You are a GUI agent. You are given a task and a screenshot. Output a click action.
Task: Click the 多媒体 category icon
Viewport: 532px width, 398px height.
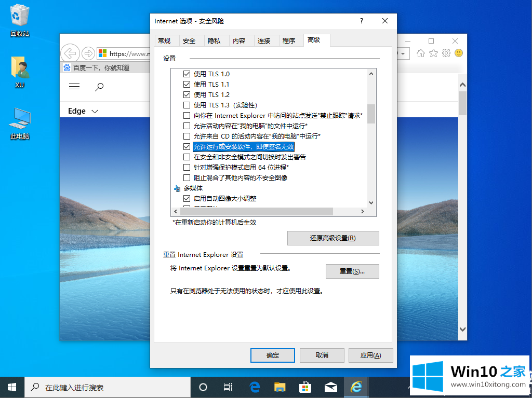click(x=177, y=188)
